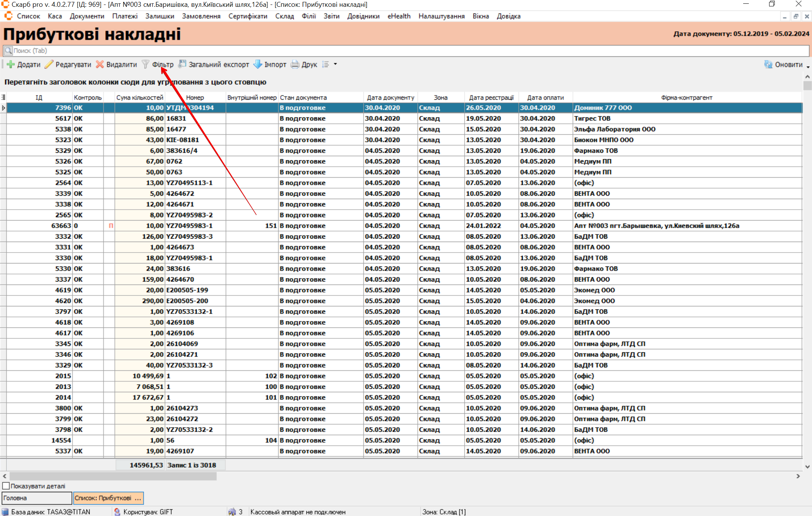Viewport: 812px width, 516px height.
Task: Click the Загальний експорт icon
Action: pos(182,64)
